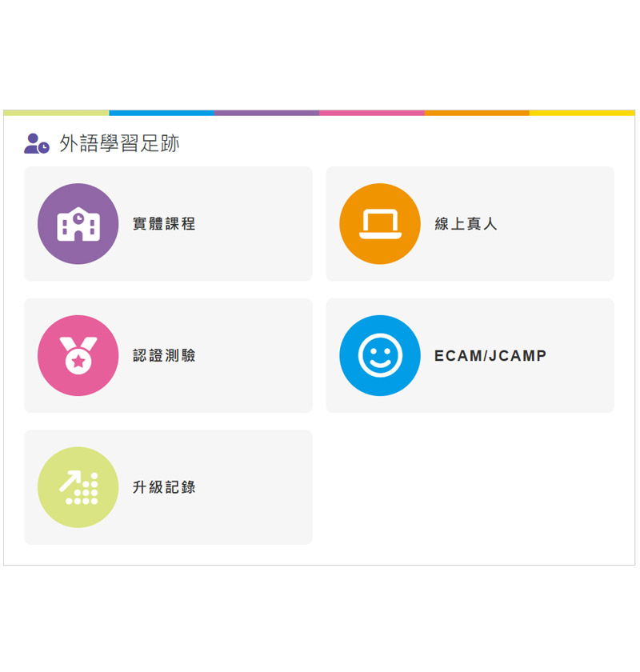Click the user clock icon in header
Viewport: 640px width, 672px height.
(x=37, y=144)
